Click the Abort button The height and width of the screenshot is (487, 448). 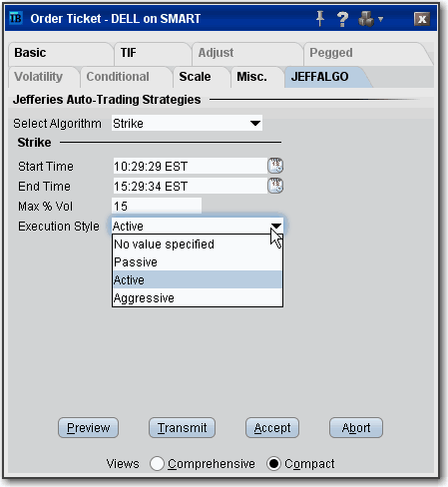pos(356,428)
